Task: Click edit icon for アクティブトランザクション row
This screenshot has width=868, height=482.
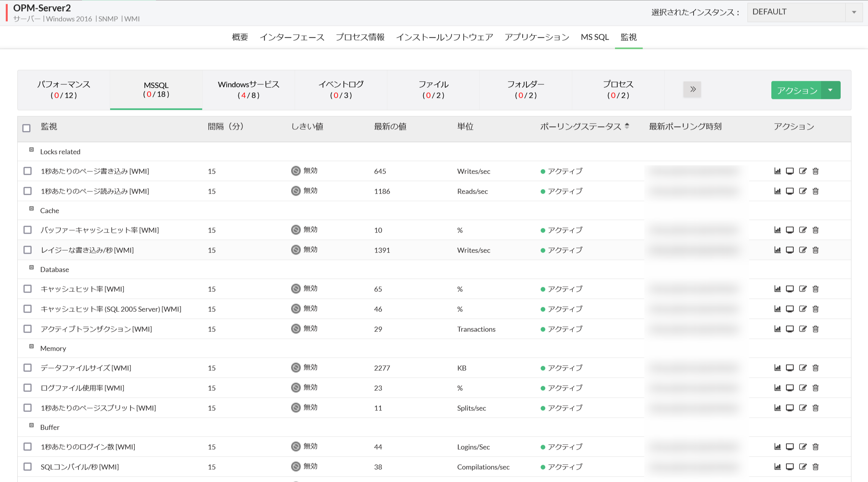Action: (x=803, y=329)
